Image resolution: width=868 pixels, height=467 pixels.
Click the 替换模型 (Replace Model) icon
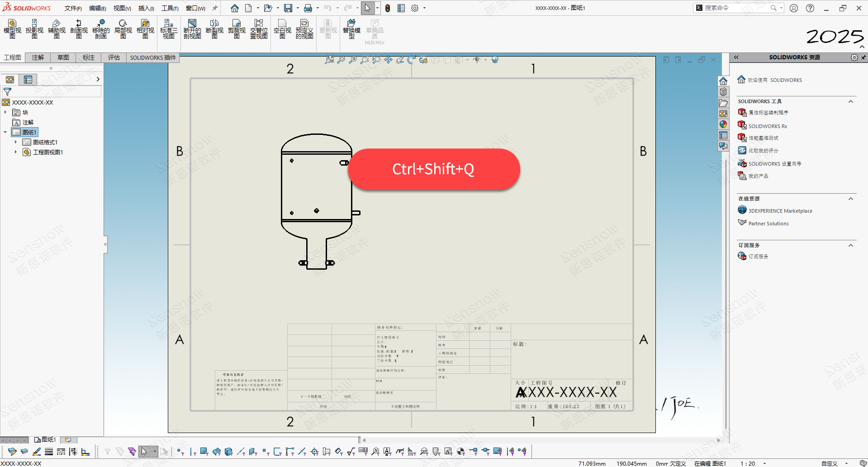point(351,29)
